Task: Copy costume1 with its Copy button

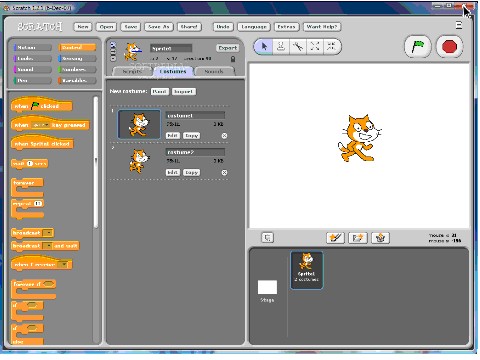Action: click(x=191, y=136)
